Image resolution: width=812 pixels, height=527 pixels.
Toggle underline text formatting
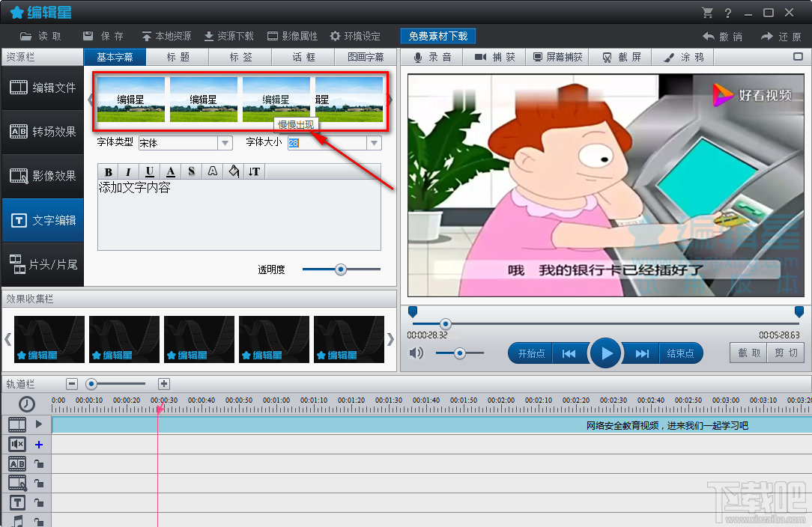click(x=150, y=172)
